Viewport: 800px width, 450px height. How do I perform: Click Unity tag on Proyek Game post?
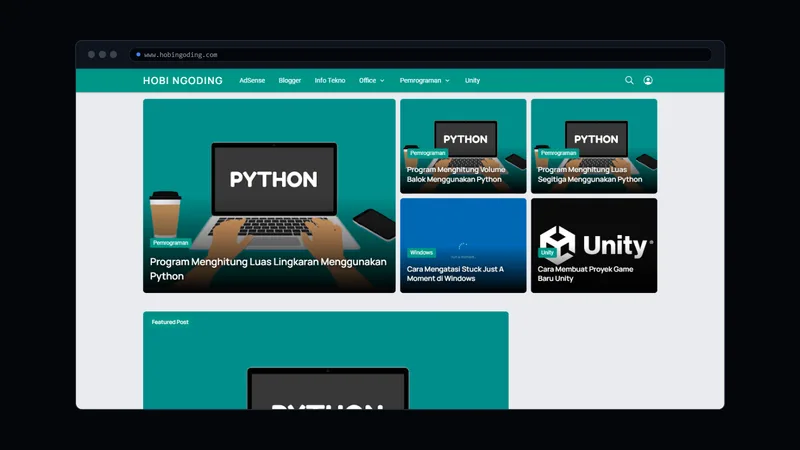(x=547, y=253)
